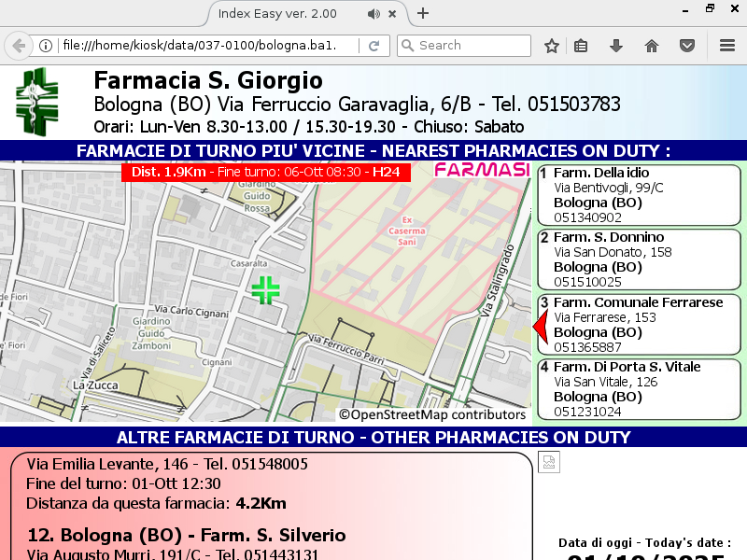Image resolution: width=747 pixels, height=560 pixels.
Task: Go back to the previous page
Action: (x=18, y=46)
